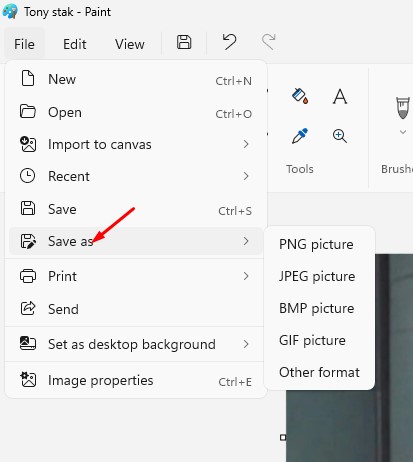Select the Text tool
Viewport: 413px width, 462px height.
[340, 97]
